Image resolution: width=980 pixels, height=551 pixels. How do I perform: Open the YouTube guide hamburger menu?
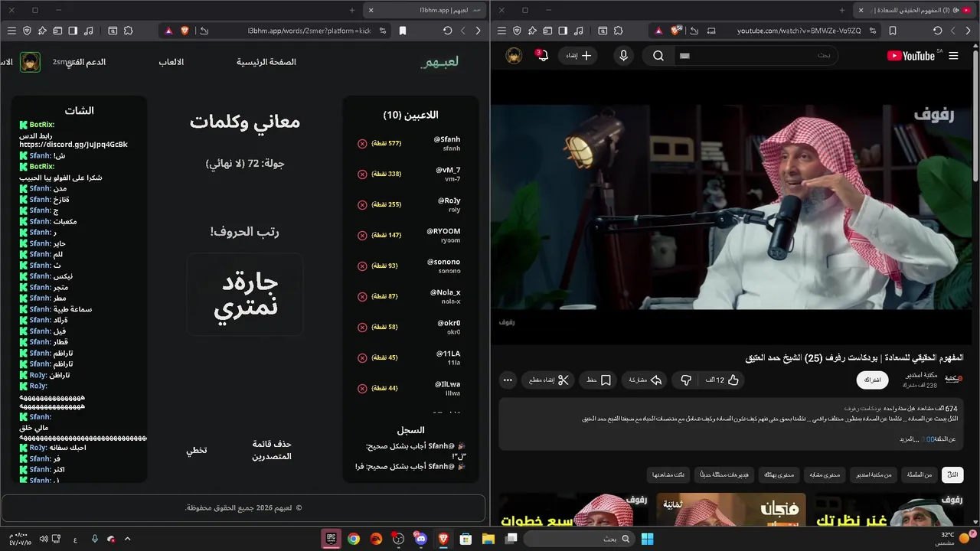pyautogui.click(x=953, y=56)
